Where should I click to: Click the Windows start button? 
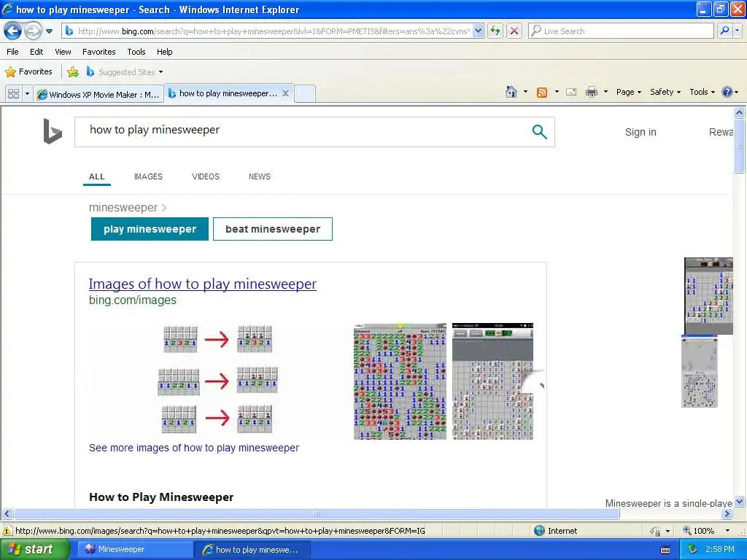coord(34,549)
